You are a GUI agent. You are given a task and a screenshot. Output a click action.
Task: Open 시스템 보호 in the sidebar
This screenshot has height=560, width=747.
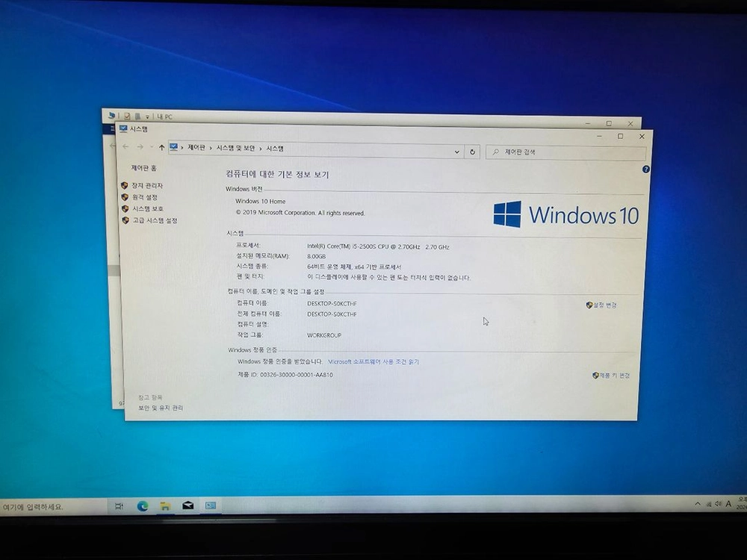148,208
